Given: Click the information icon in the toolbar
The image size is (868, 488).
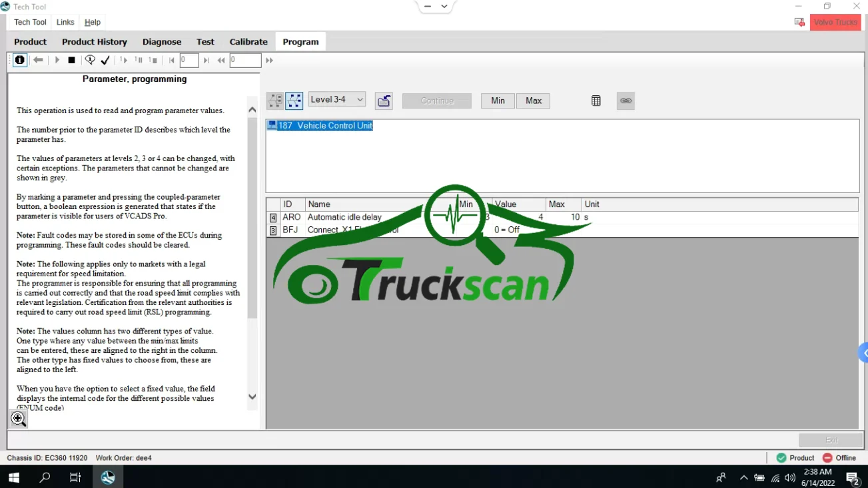Looking at the screenshot, I should [20, 60].
